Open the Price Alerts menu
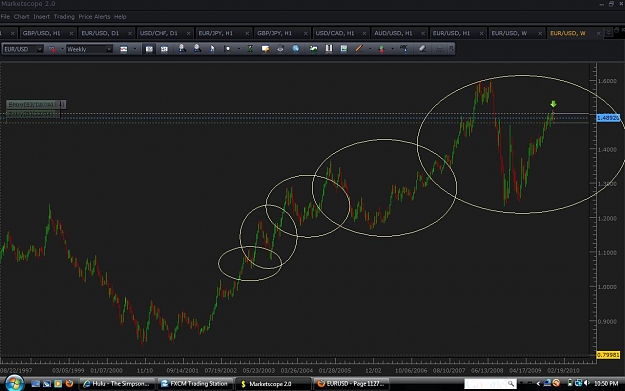The height and width of the screenshot is (391, 625). pyautogui.click(x=94, y=17)
